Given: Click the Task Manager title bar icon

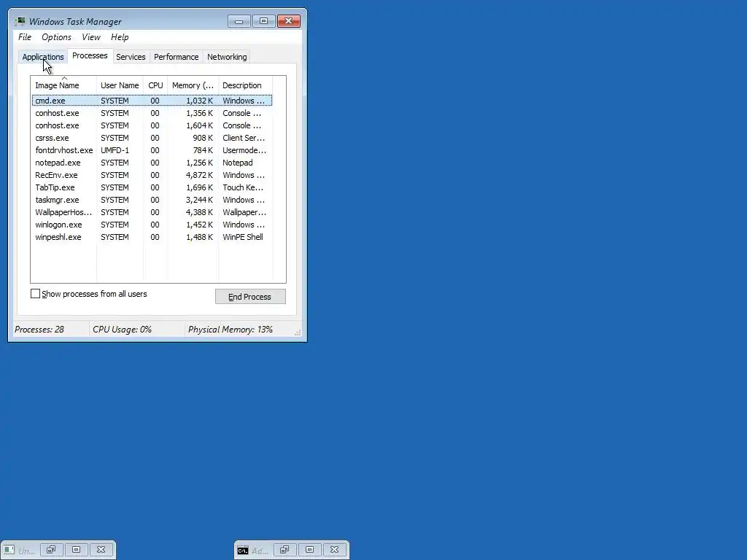Looking at the screenshot, I should pyautogui.click(x=20, y=21).
